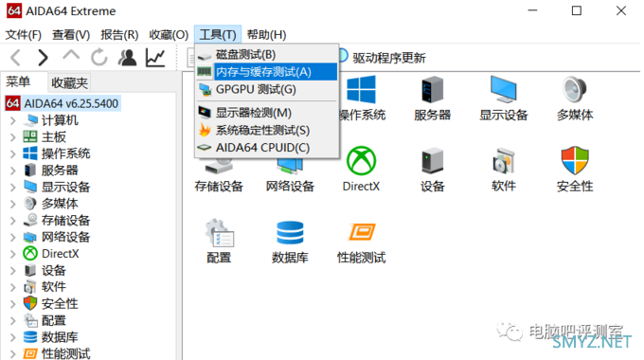Image resolution: width=644 pixels, height=360 pixels.
Task: Select 多媒体 in the left tree
Action: click(60, 204)
